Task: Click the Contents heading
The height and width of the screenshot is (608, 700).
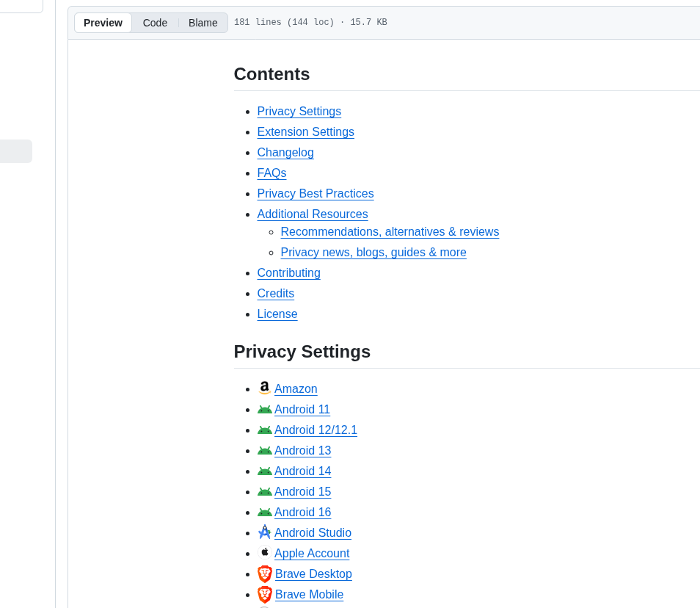Action: point(272,74)
